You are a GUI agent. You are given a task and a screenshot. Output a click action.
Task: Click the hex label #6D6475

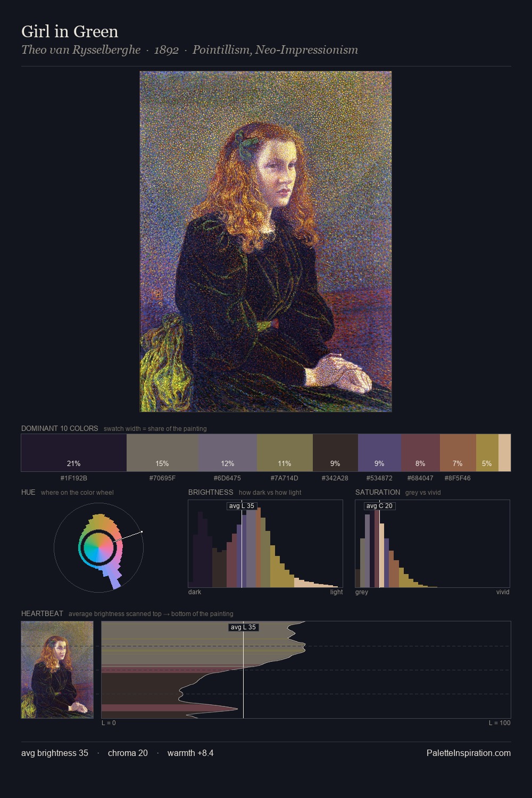pyautogui.click(x=227, y=478)
